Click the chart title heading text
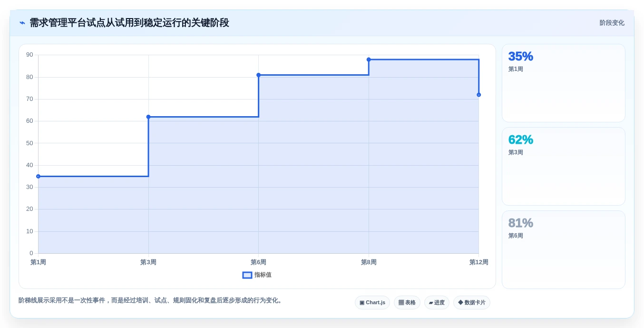 click(x=129, y=23)
